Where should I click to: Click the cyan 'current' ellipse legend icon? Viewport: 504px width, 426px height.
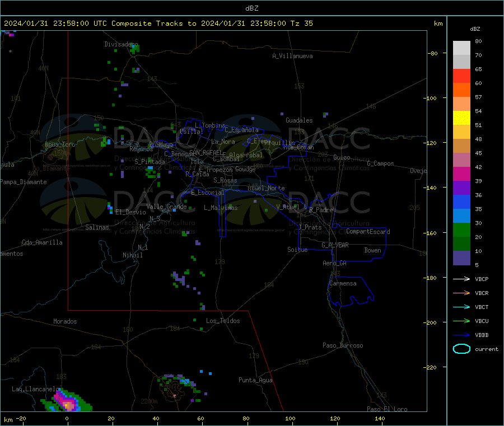[461, 349]
